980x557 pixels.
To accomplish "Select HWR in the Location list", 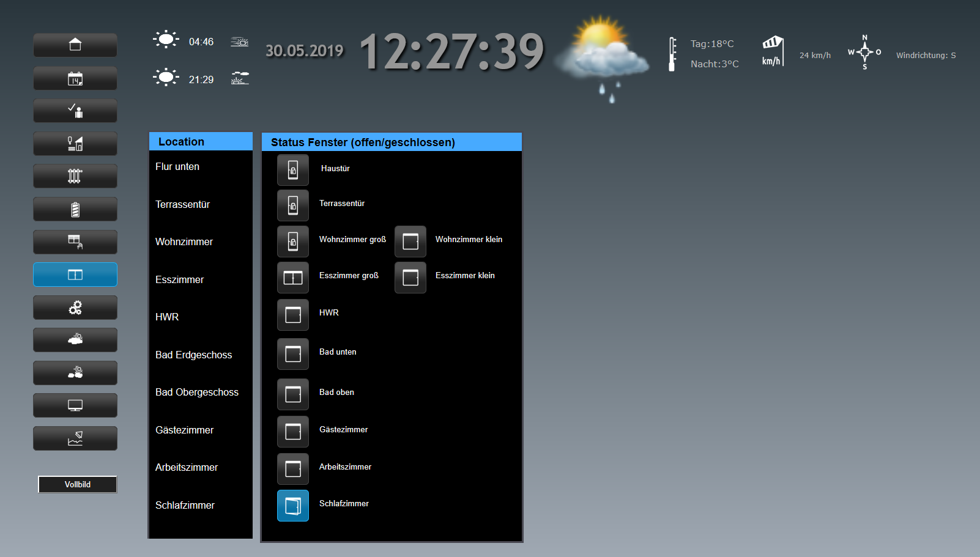I will click(167, 317).
